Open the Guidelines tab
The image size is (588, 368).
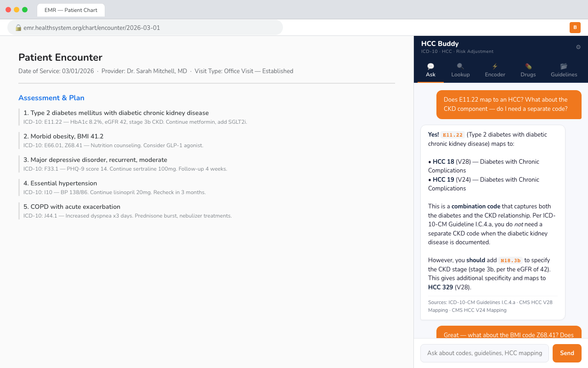click(x=564, y=70)
